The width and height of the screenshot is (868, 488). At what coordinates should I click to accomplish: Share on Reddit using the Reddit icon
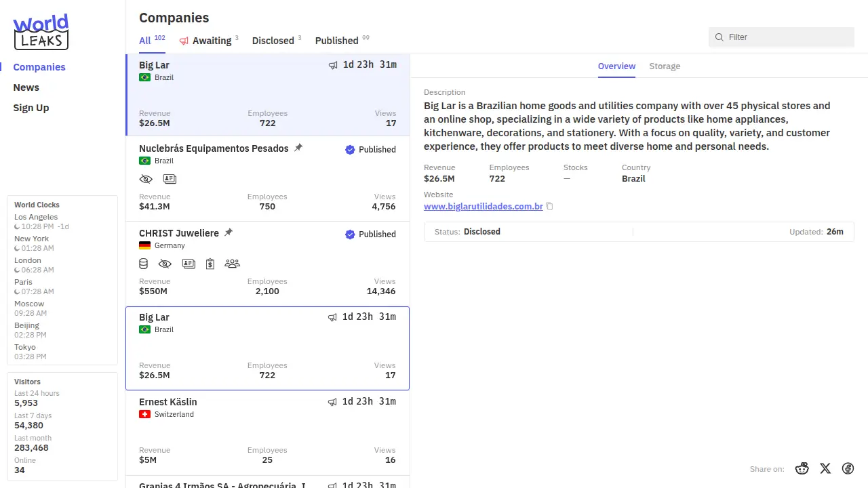point(802,468)
